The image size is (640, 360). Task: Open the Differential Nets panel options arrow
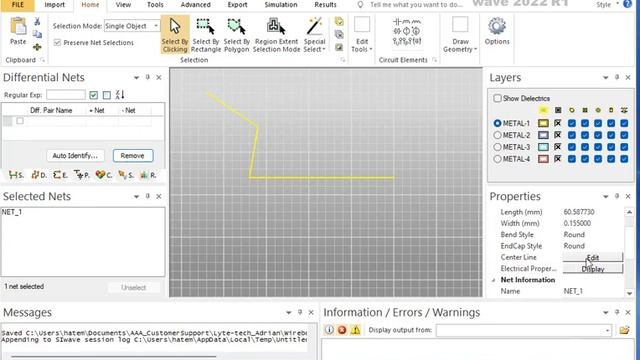point(136,77)
